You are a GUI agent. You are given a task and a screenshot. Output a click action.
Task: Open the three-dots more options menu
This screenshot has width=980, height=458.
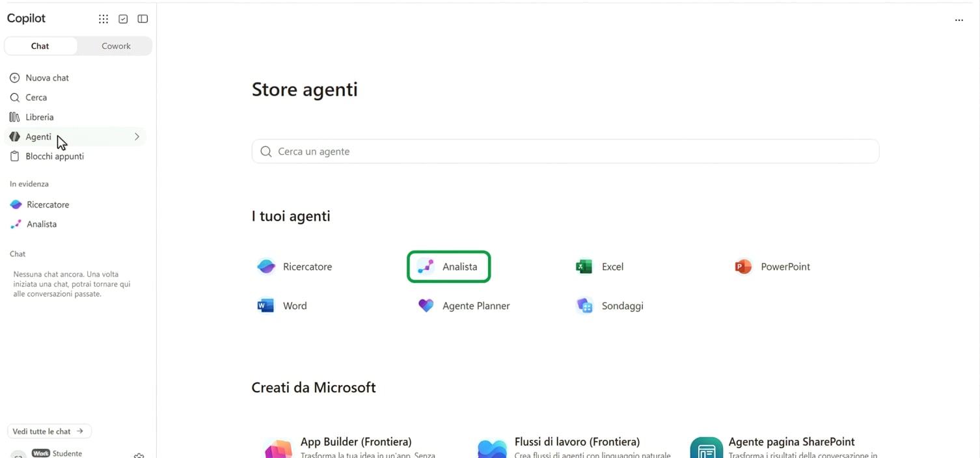(959, 20)
